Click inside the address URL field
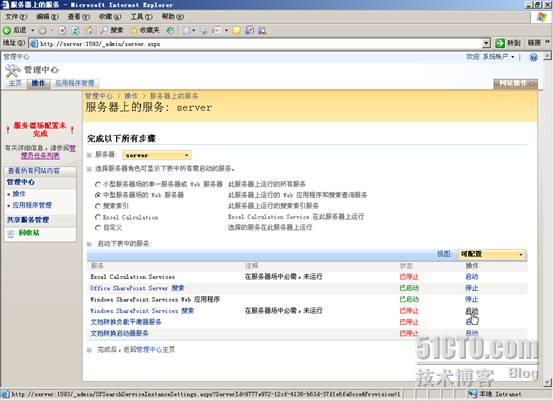Screen dimensions: 553x401 (259, 44)
